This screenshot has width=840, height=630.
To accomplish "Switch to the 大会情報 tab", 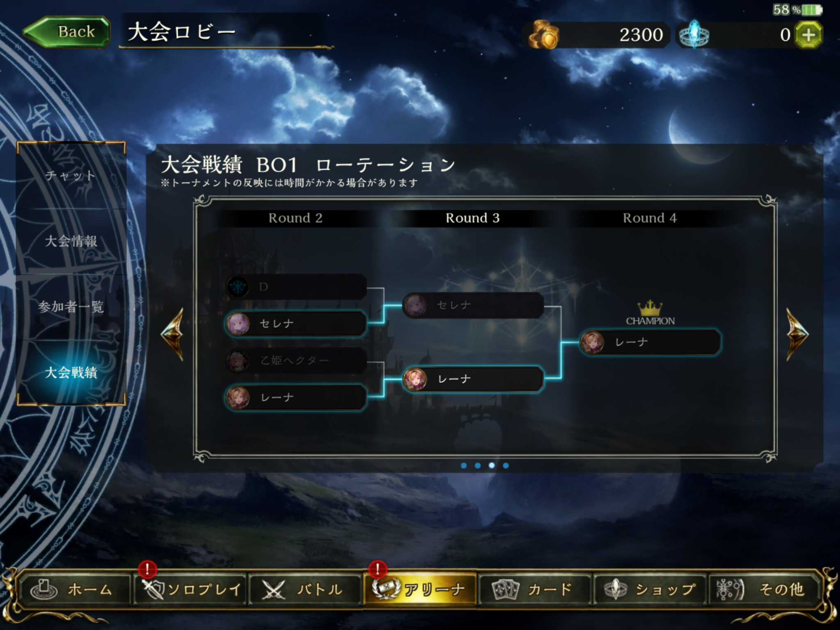I will (71, 241).
